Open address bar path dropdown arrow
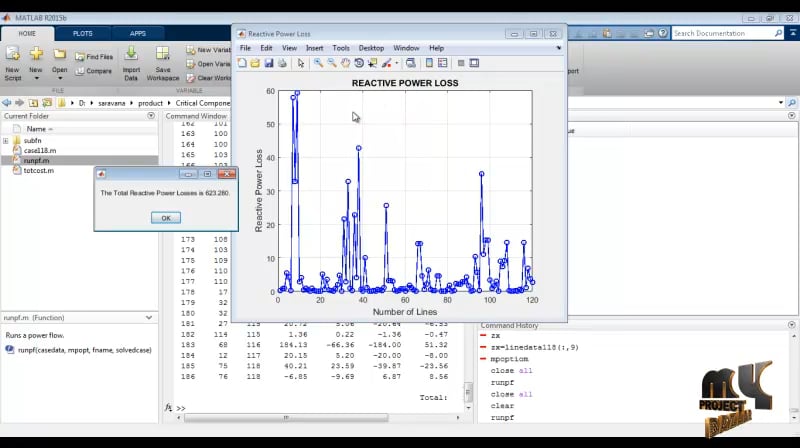The image size is (800, 448). tap(781, 103)
